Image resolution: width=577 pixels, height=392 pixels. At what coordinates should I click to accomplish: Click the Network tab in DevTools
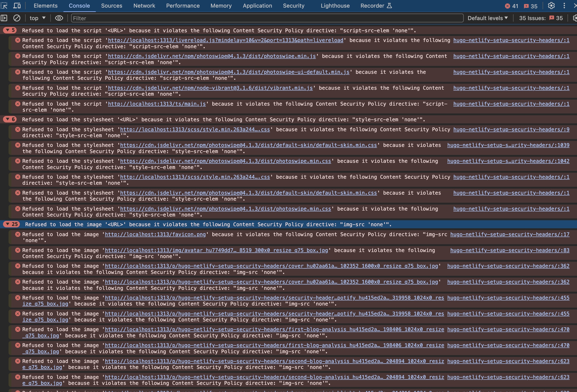tap(144, 5)
